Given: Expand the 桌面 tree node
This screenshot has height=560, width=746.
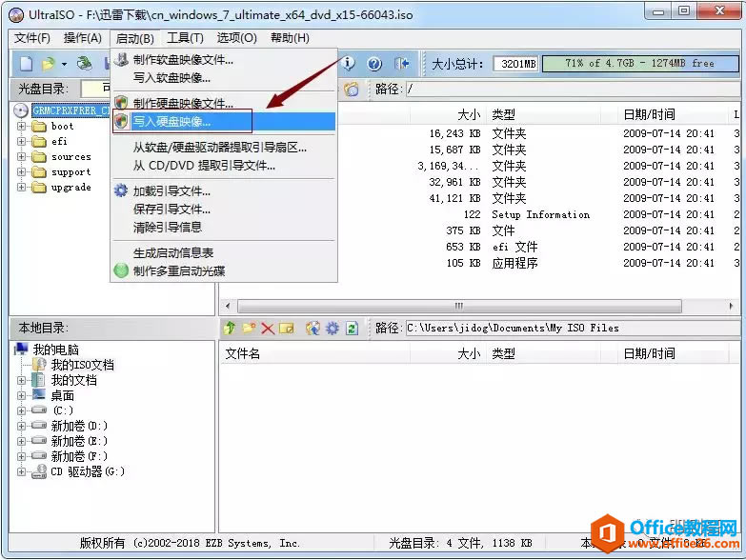Looking at the screenshot, I should [x=21, y=395].
